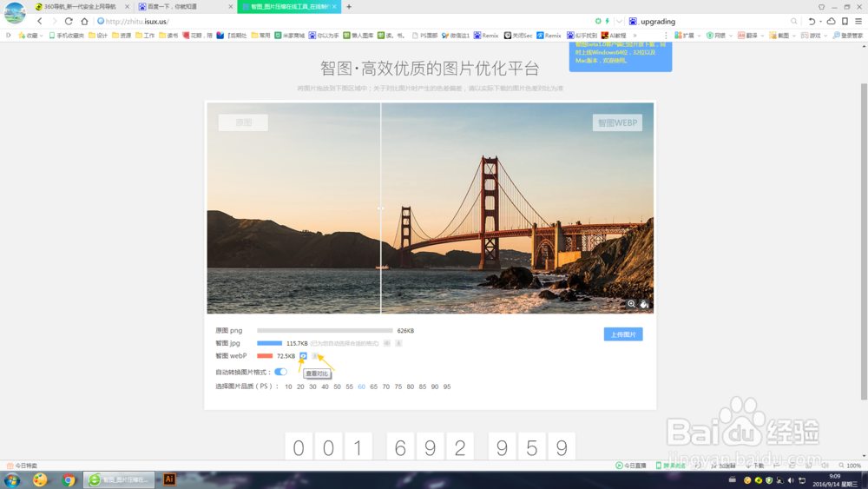Select image quality 40

point(325,387)
